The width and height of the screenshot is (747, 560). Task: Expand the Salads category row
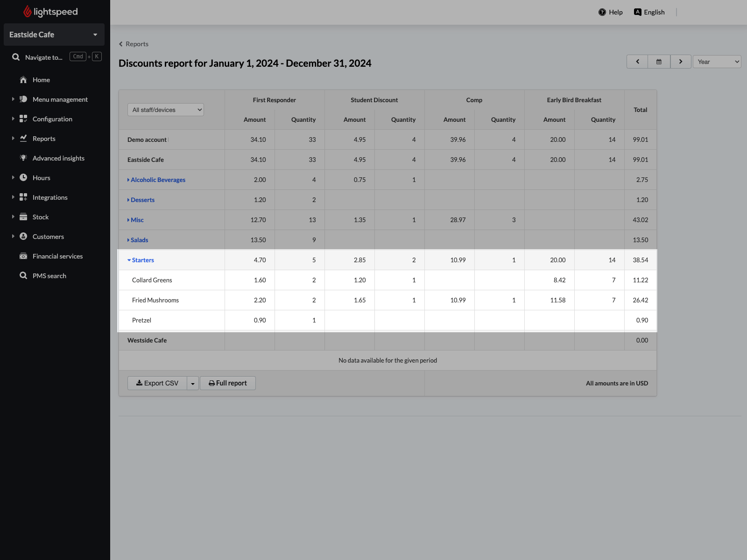click(138, 240)
